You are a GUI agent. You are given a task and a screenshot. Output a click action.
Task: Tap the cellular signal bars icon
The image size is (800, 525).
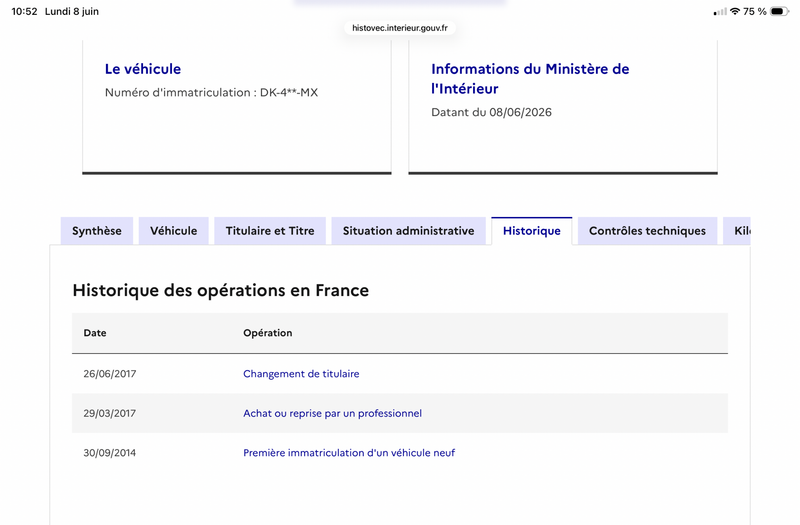[720, 11]
